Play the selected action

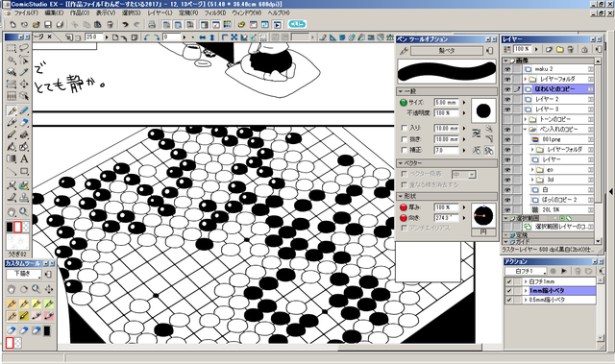point(564,271)
